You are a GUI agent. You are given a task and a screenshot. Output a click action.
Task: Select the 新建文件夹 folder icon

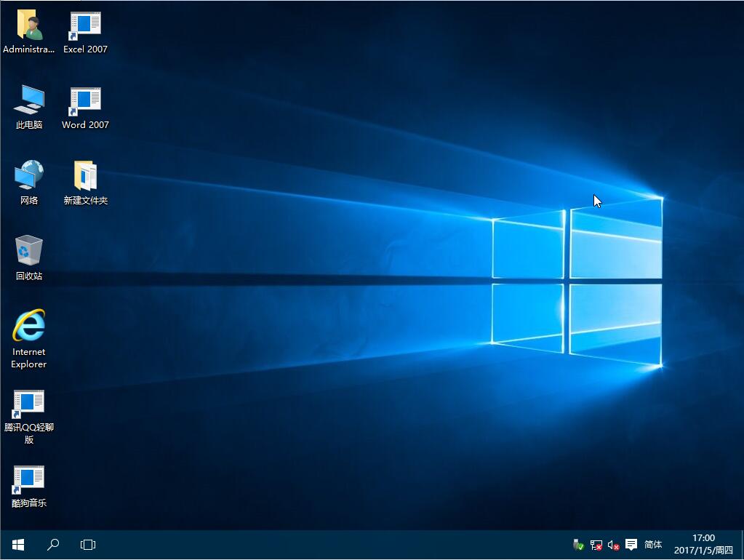pyautogui.click(x=85, y=183)
